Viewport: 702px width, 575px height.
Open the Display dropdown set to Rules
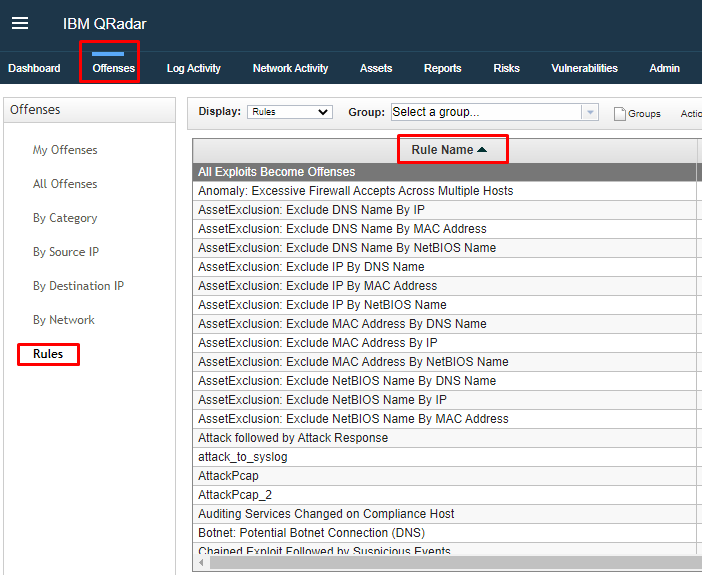pos(289,112)
